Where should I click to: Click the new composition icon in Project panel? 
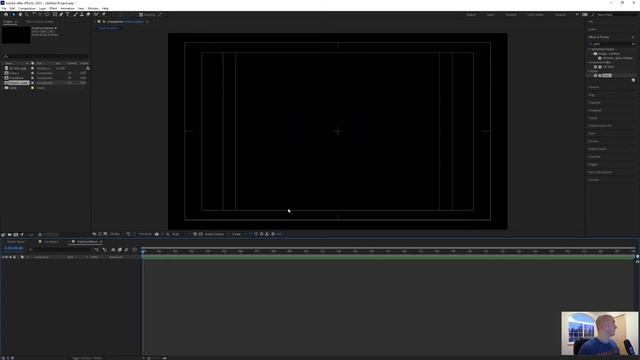[16, 235]
